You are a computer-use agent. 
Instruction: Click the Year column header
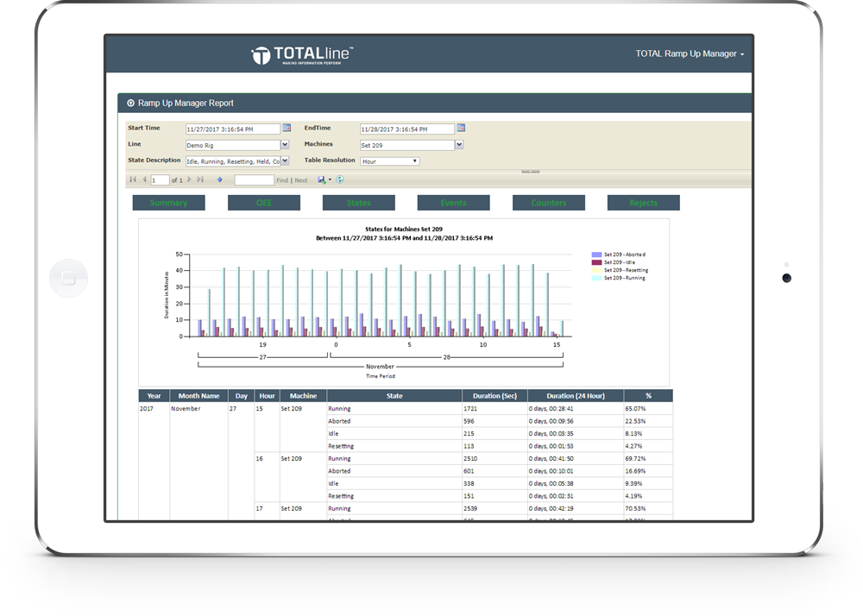coord(154,396)
